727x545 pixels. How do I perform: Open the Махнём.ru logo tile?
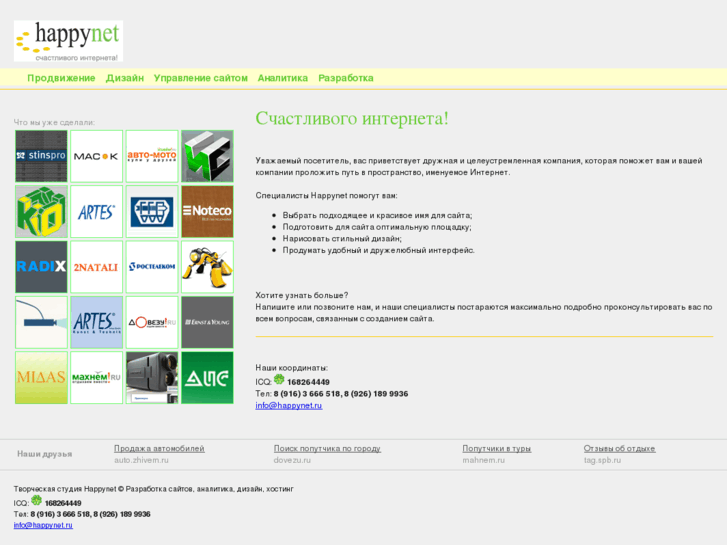coord(96,378)
